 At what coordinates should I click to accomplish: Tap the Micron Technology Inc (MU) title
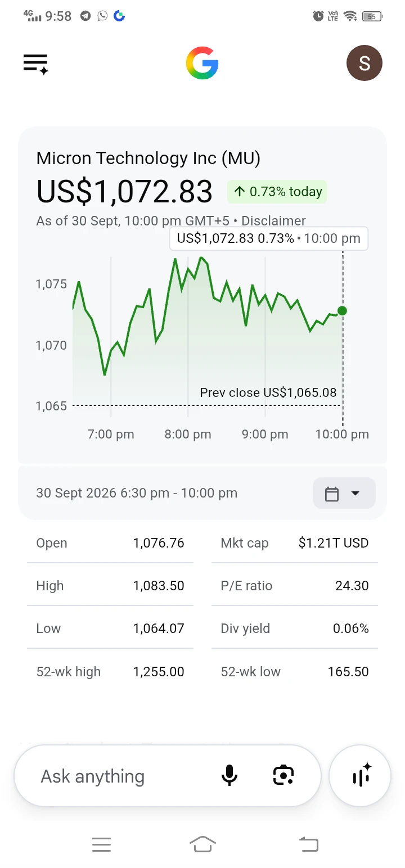(148, 159)
